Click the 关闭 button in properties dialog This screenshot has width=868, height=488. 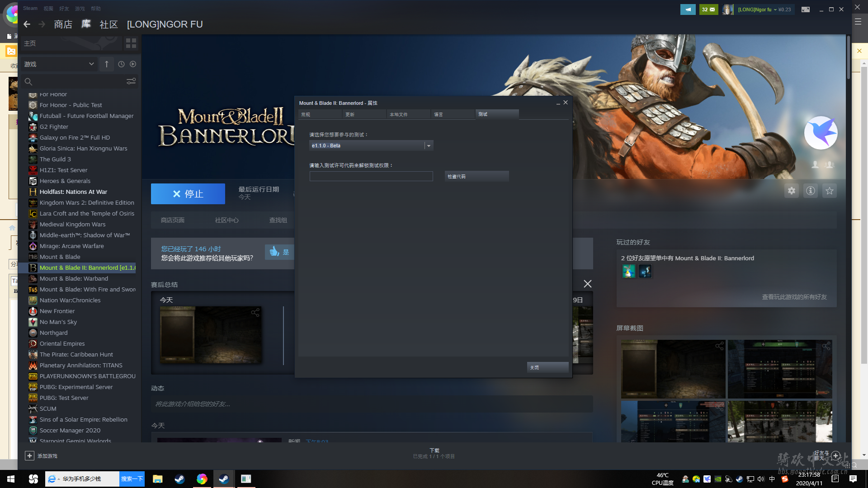click(548, 367)
